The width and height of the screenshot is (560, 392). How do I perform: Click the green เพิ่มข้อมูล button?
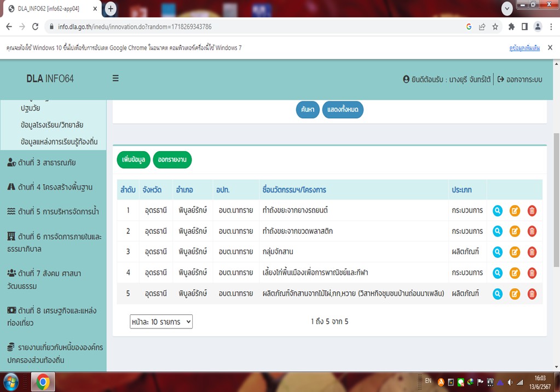pyautogui.click(x=133, y=160)
